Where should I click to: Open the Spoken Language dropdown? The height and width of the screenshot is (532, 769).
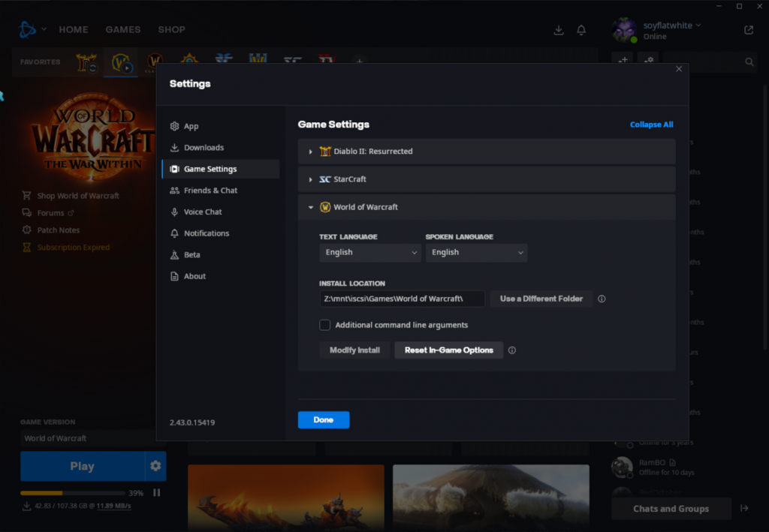click(477, 252)
